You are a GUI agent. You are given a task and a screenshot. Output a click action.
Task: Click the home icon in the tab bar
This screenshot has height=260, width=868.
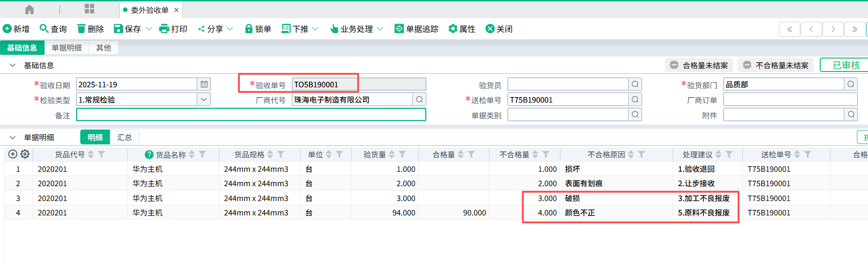pyautogui.click(x=29, y=10)
